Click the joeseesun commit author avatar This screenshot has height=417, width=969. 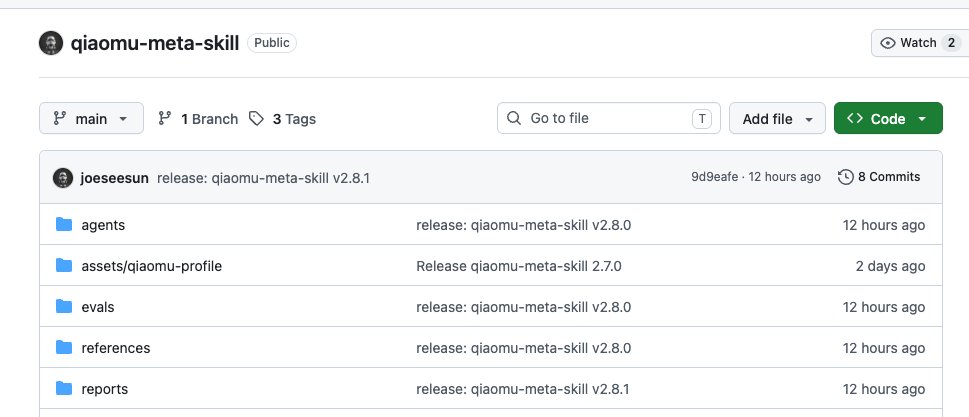(63, 178)
